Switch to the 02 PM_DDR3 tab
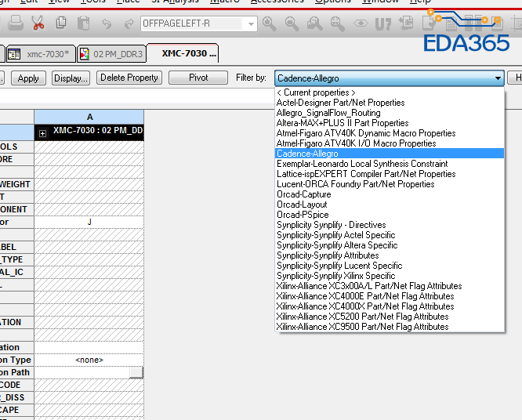Image resolution: width=522 pixels, height=420 pixels. coord(112,54)
